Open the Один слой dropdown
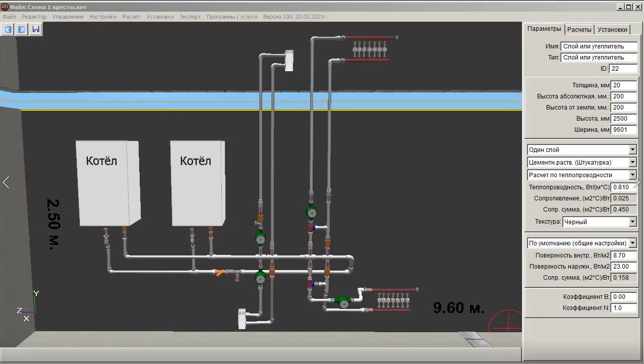 [582, 150]
